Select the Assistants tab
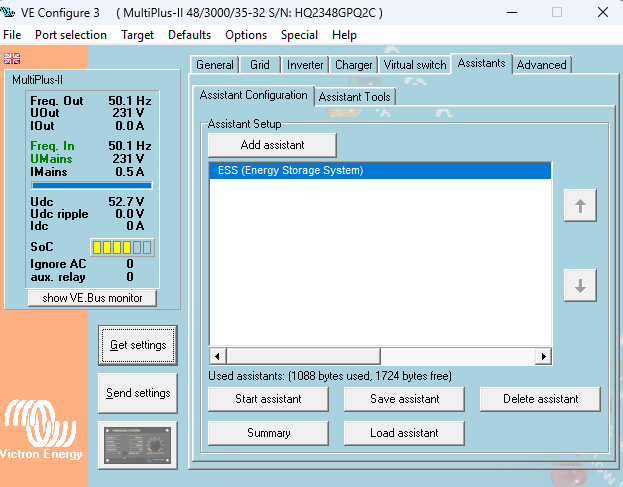This screenshot has width=623, height=487. (x=482, y=63)
